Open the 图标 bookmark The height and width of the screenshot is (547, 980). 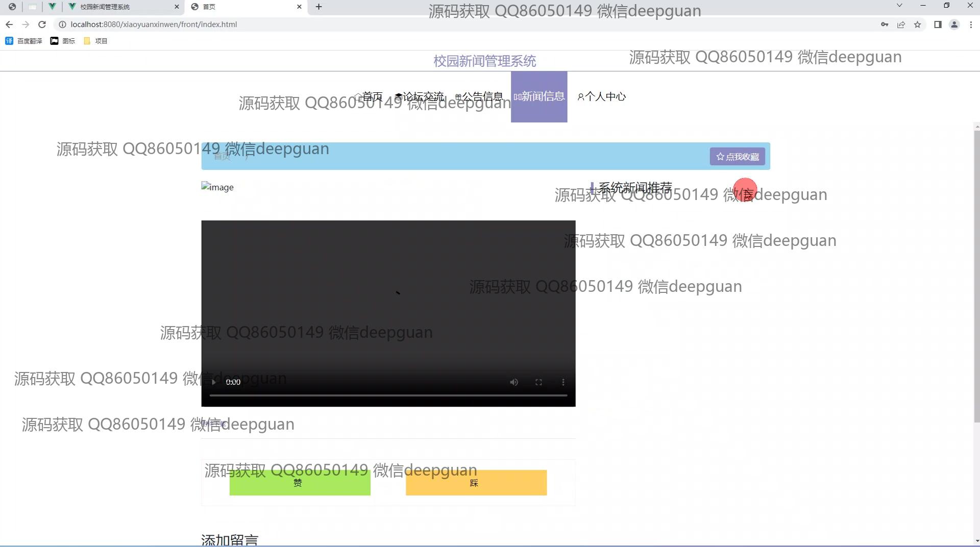pos(63,41)
